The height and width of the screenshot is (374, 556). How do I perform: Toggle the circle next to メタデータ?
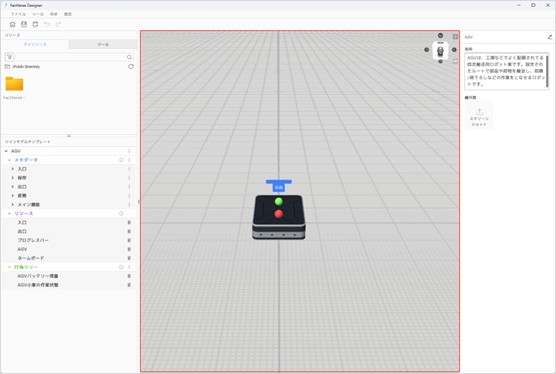(121, 160)
